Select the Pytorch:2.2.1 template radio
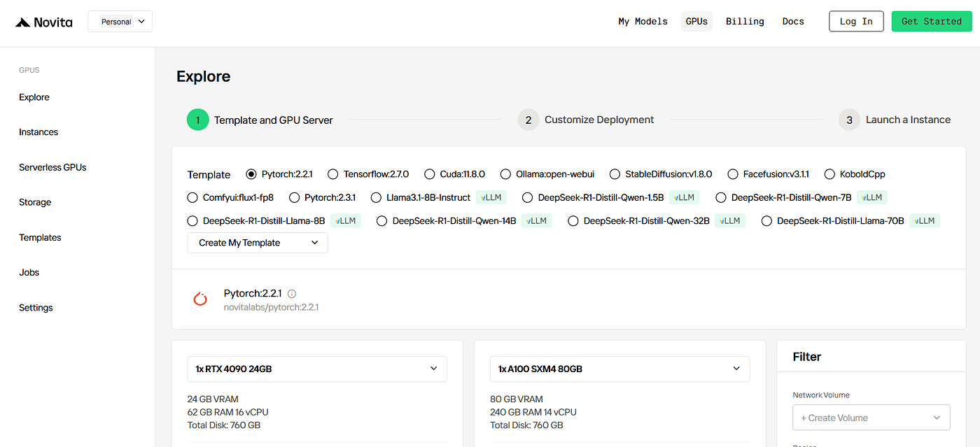Screen dimensions: 980x447 pos(251,174)
